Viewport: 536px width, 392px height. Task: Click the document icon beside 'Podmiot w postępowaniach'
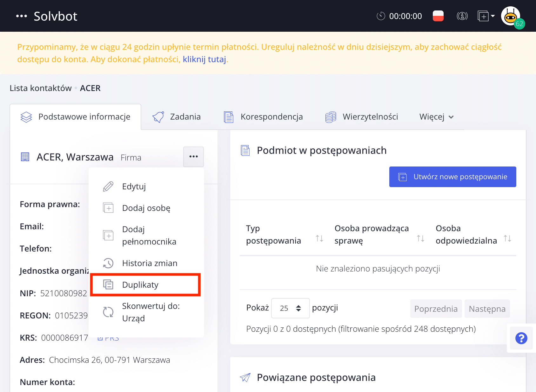click(245, 150)
